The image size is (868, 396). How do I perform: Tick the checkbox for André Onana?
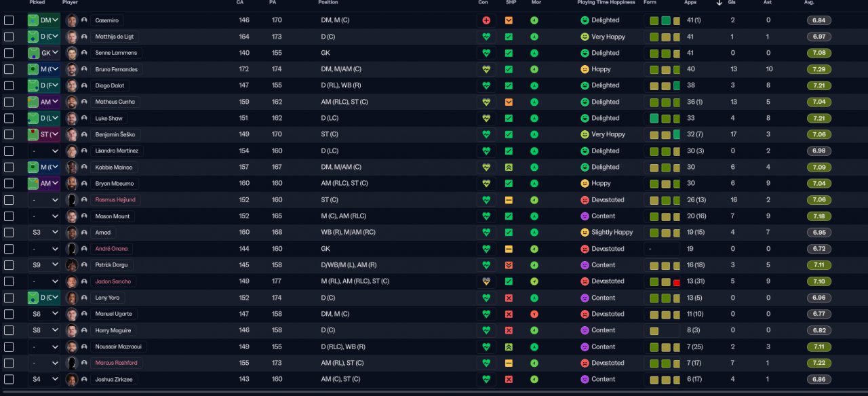coord(9,249)
